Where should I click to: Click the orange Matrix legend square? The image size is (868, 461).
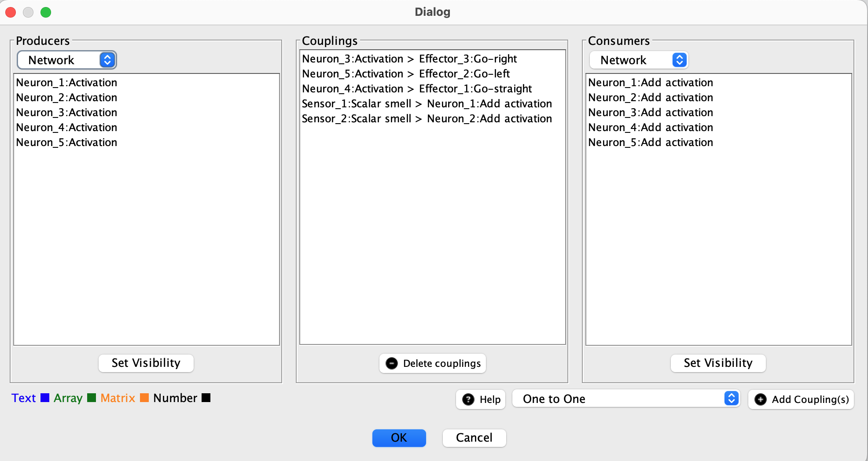[x=144, y=398]
